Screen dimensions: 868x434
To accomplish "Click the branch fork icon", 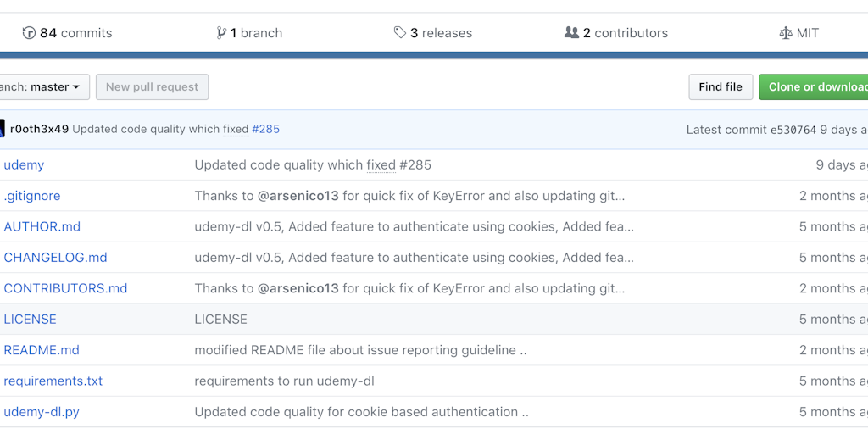I will (221, 33).
